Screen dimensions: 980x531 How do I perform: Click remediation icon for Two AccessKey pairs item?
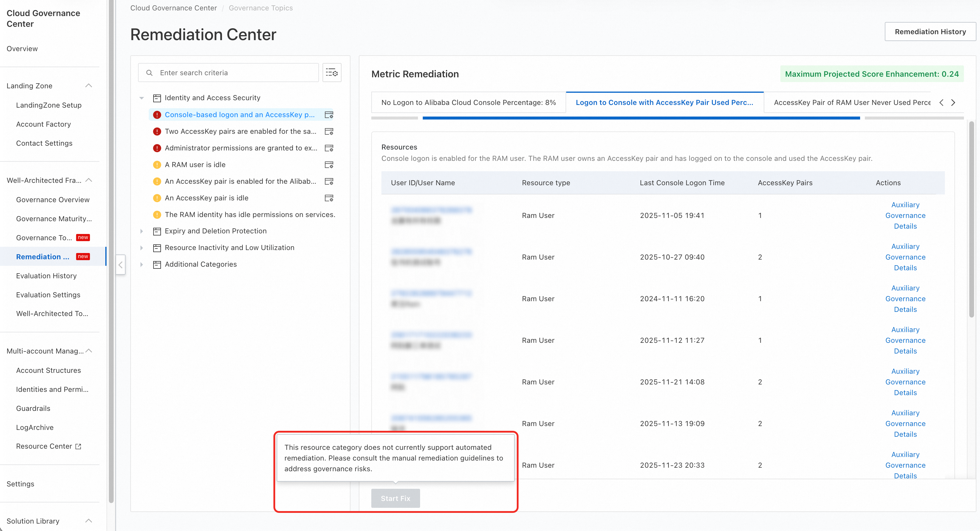329,131
